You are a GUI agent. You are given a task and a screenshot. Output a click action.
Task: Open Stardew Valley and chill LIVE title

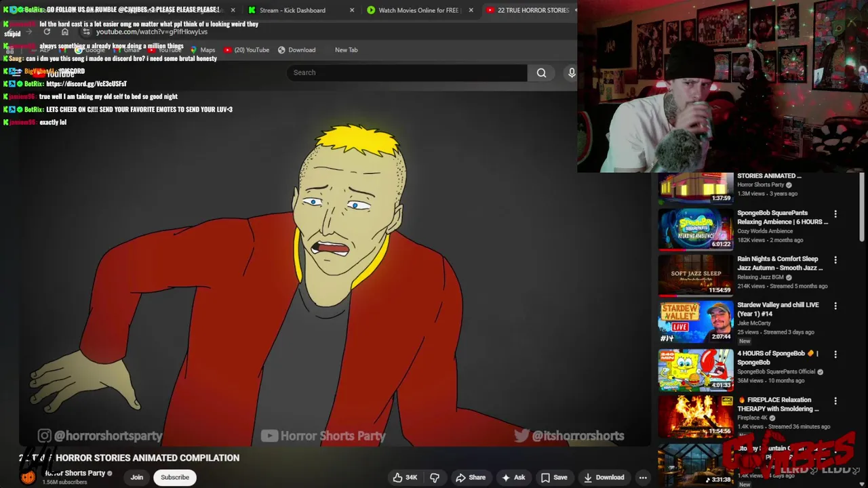pyautogui.click(x=778, y=309)
